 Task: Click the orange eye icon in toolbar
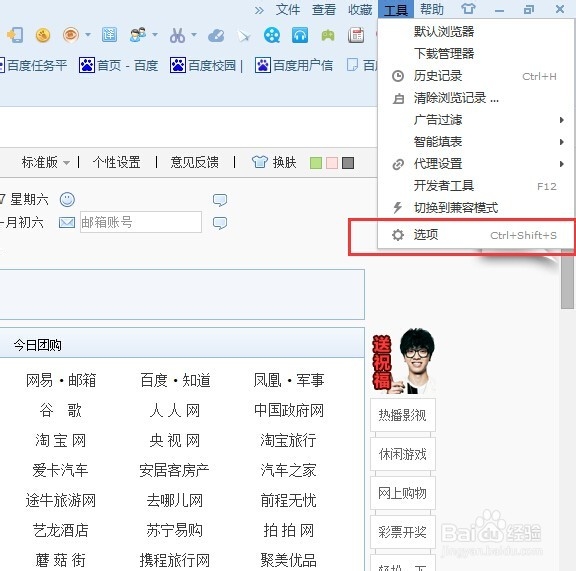71,35
